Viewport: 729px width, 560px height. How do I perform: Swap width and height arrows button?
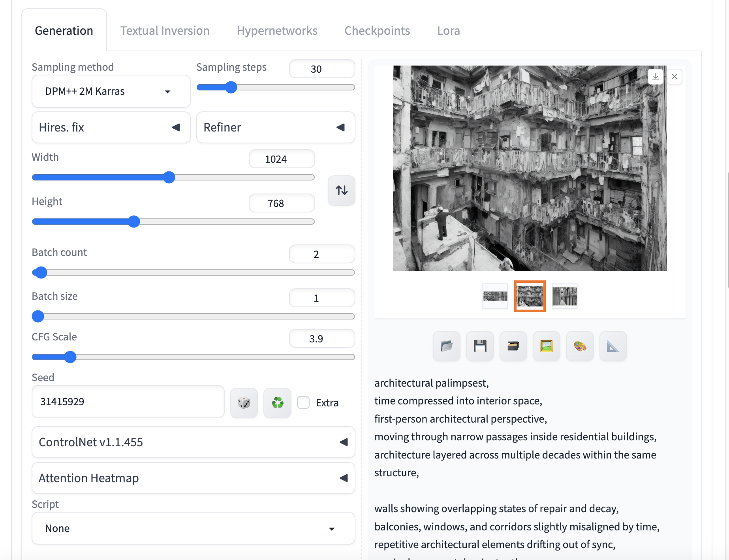click(x=342, y=190)
